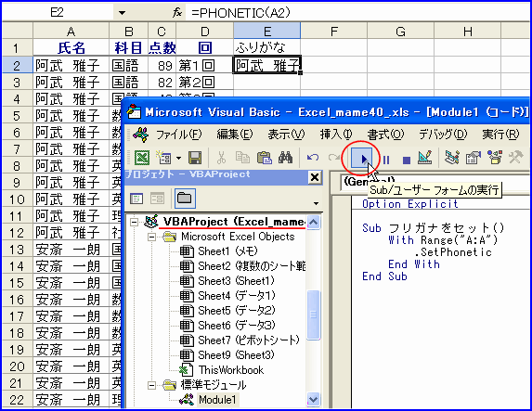Select Sheet1 (メモ) in project tree
This screenshot has width=532, height=411.
tap(227, 251)
